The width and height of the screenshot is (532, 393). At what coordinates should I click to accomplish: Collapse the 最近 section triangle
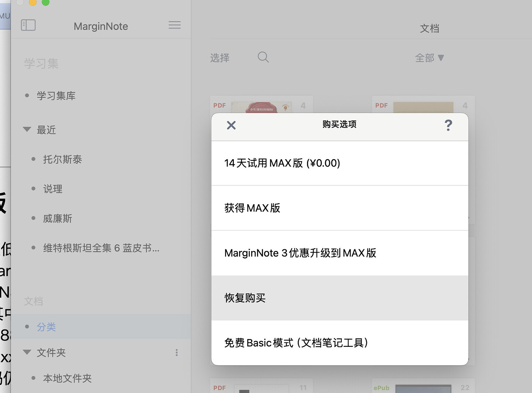pyautogui.click(x=27, y=129)
